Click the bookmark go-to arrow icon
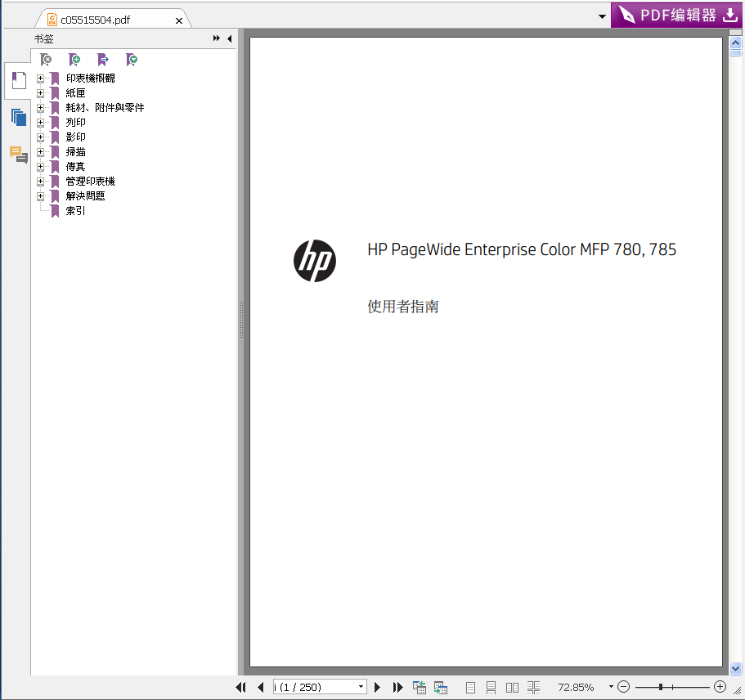 (x=103, y=60)
